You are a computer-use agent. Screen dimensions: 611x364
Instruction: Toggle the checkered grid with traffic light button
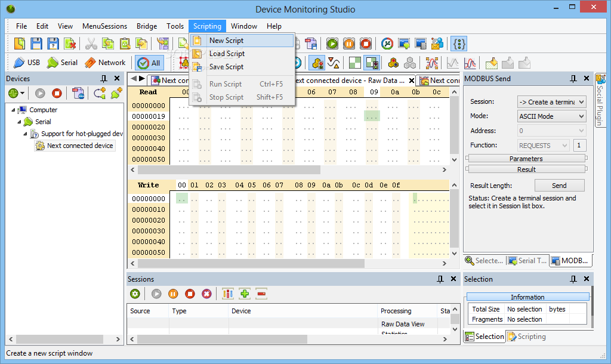tap(371, 63)
